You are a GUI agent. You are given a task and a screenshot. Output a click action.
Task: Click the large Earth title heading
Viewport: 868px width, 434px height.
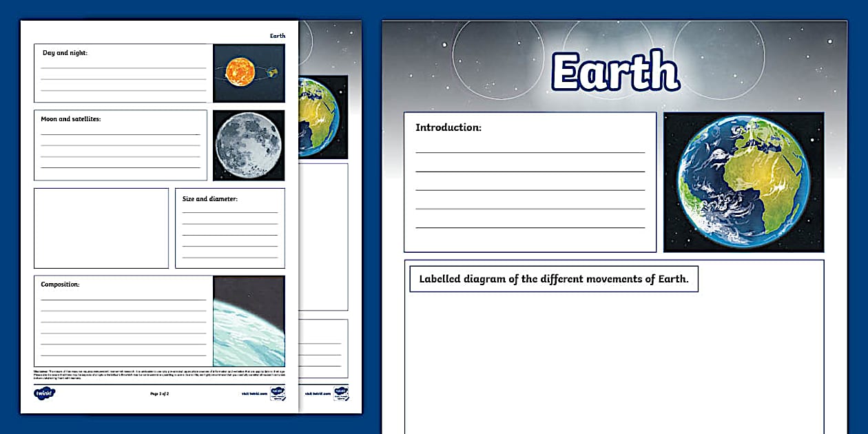(x=615, y=71)
